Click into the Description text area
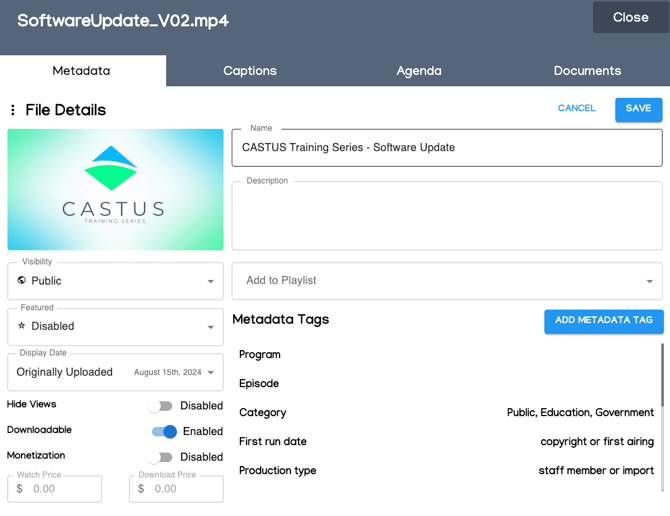 click(x=446, y=218)
